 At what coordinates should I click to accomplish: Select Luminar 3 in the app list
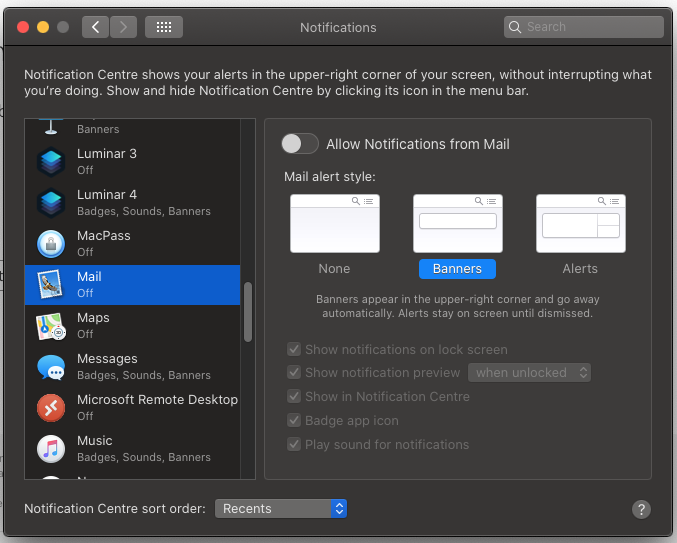(x=133, y=162)
